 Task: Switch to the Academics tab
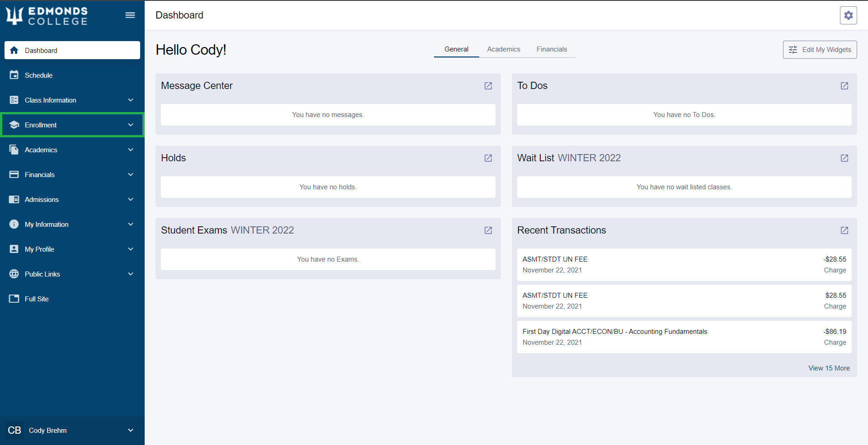click(504, 49)
